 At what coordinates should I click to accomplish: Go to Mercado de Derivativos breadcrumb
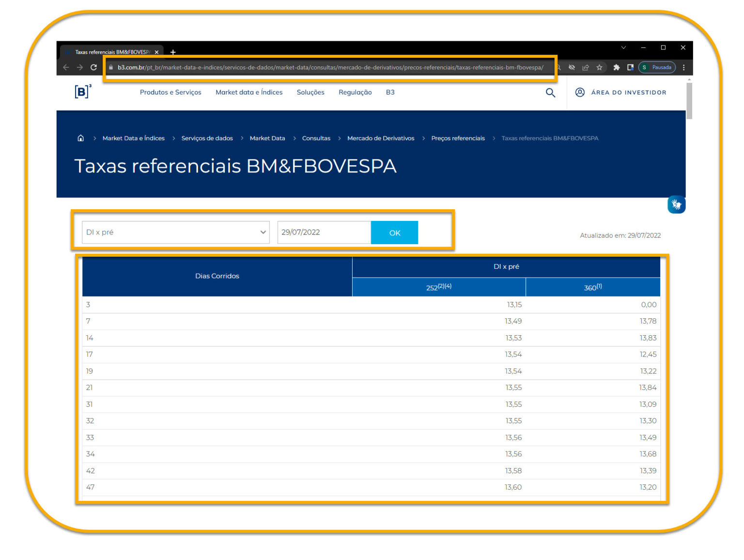point(381,138)
